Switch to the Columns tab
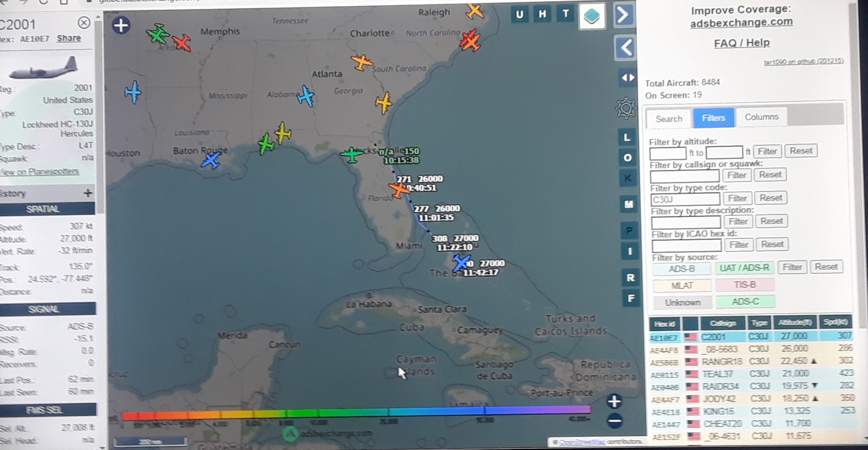The width and height of the screenshot is (868, 450). [x=762, y=117]
